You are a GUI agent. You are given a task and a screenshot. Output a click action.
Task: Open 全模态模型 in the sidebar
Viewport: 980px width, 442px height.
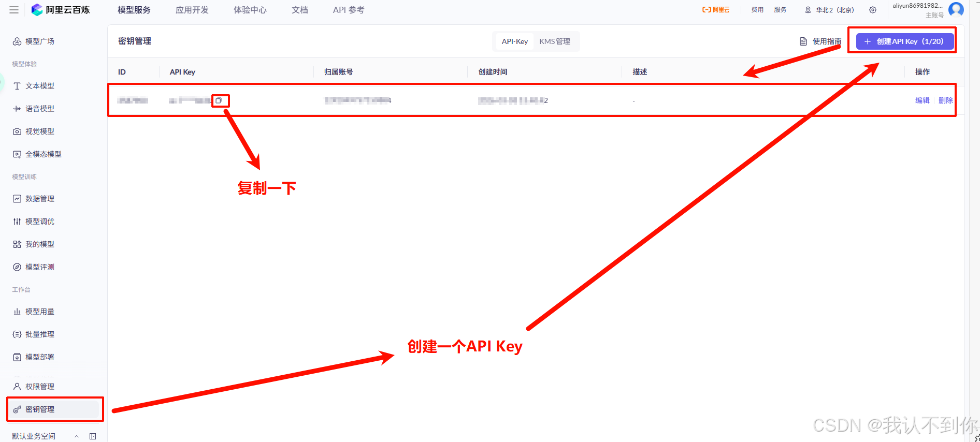(x=37, y=154)
